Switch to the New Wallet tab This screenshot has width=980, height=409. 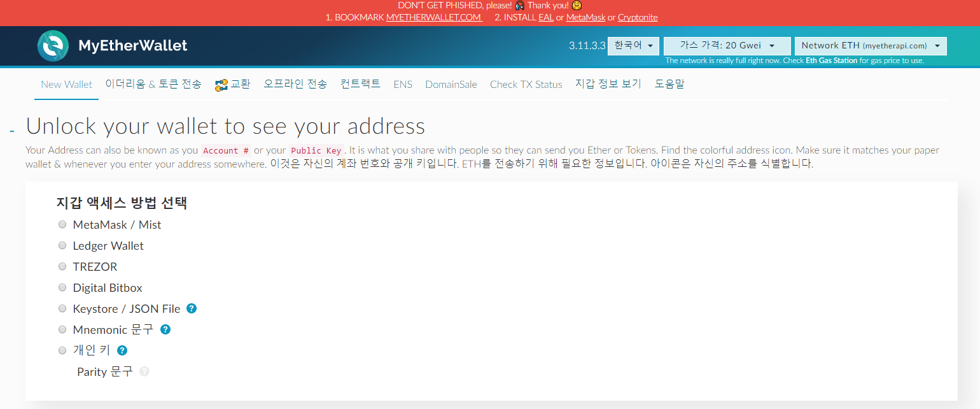click(66, 84)
